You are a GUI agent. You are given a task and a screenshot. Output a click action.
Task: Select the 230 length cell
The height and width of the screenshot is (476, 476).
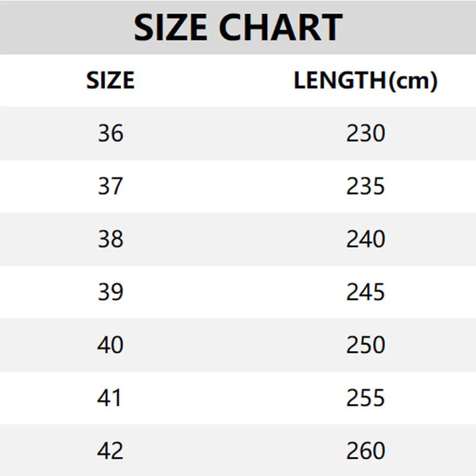[365, 133]
